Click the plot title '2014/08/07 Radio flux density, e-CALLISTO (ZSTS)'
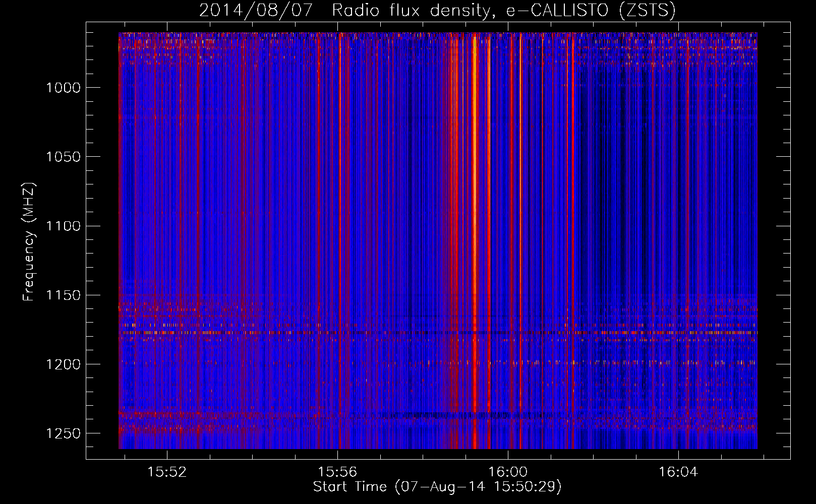816x504 pixels. [437, 10]
